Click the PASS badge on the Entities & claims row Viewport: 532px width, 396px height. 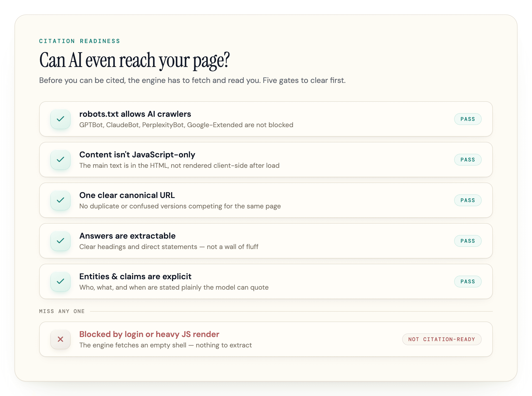(468, 281)
